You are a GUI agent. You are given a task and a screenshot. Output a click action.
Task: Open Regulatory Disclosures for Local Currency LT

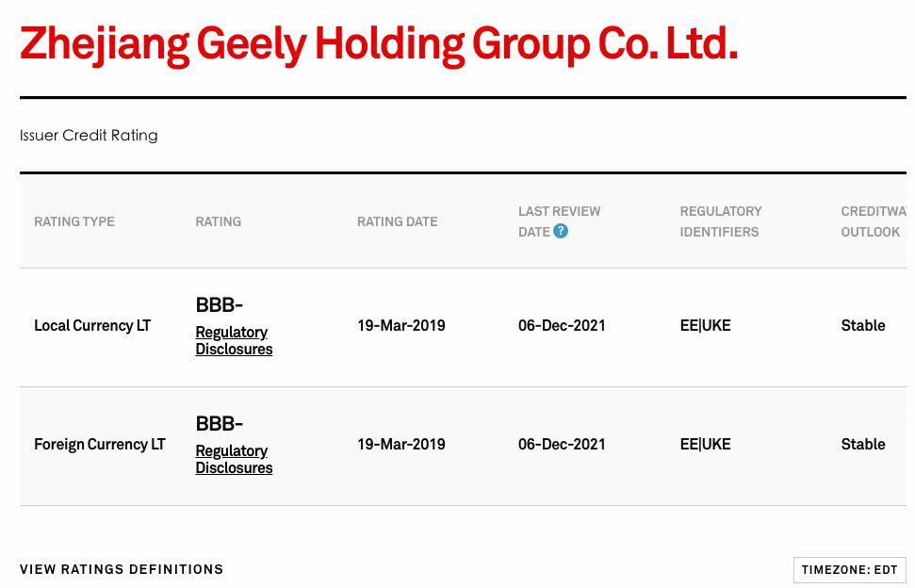click(x=234, y=341)
